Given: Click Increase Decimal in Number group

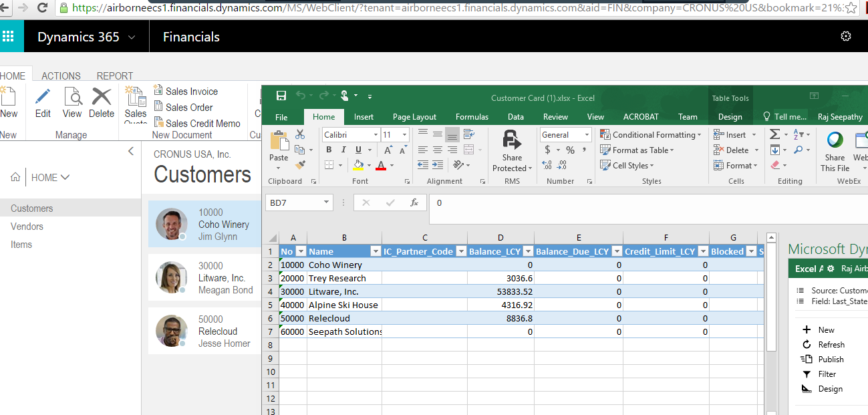Looking at the screenshot, I should pyautogui.click(x=547, y=165).
